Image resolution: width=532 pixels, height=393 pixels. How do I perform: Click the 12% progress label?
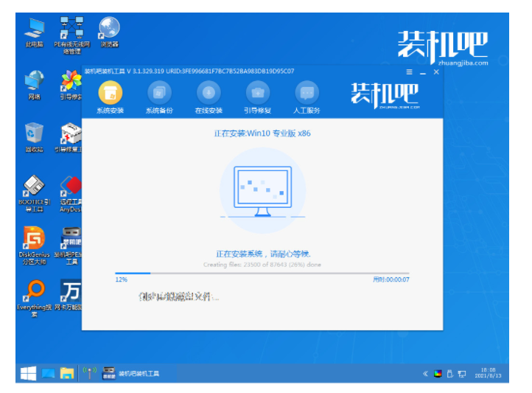[x=121, y=279]
